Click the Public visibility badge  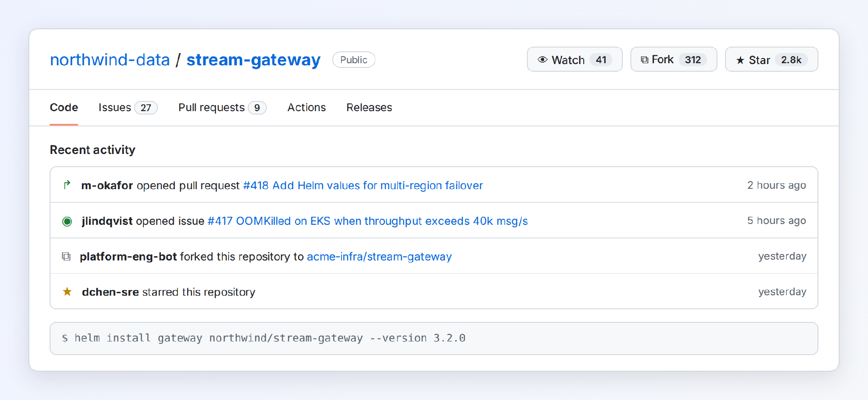(x=354, y=60)
